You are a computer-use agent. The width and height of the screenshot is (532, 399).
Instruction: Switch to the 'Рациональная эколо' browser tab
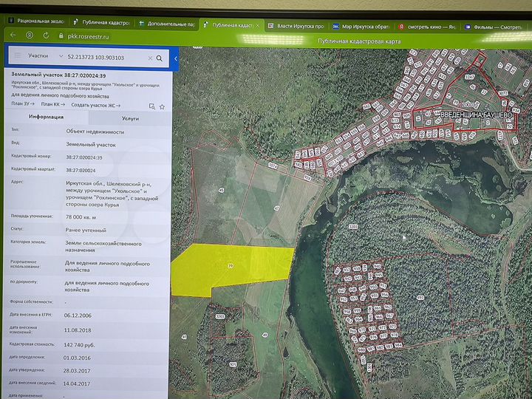coord(37,21)
